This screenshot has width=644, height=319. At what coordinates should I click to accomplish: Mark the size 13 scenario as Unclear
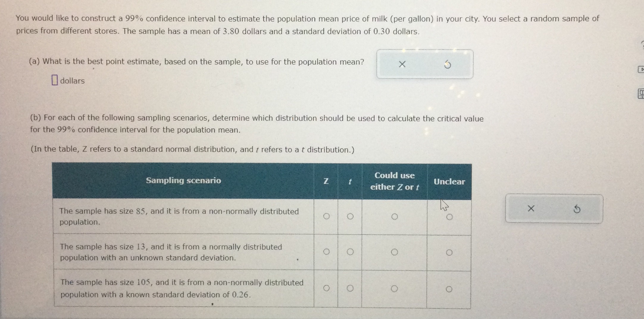[x=449, y=252]
